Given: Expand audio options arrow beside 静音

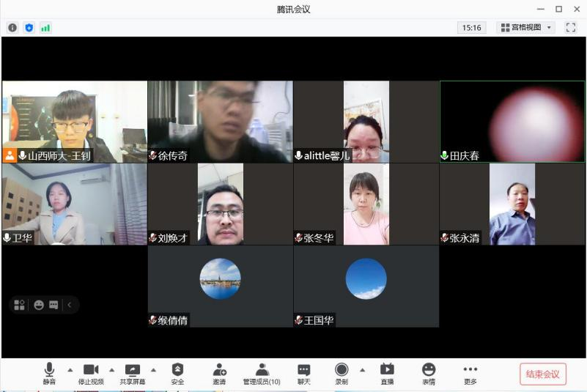Looking at the screenshot, I should click(x=70, y=369).
